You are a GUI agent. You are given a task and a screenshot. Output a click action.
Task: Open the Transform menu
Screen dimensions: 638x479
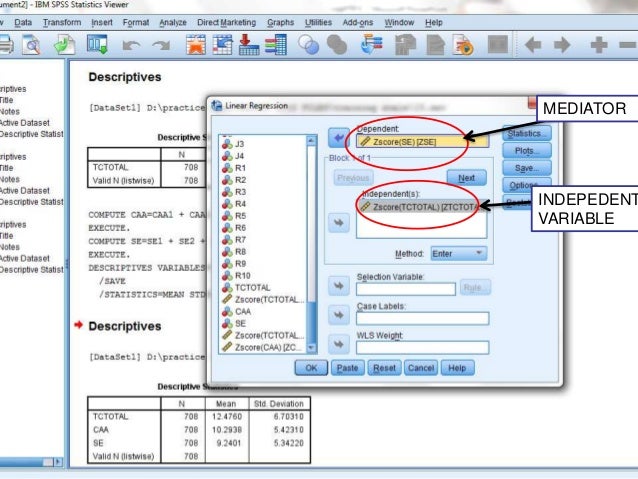(x=62, y=22)
